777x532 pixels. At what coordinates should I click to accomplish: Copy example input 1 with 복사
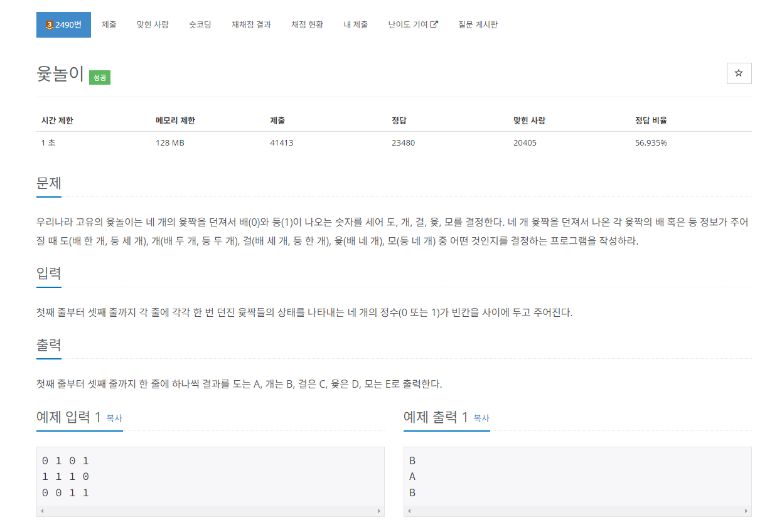coord(114,418)
